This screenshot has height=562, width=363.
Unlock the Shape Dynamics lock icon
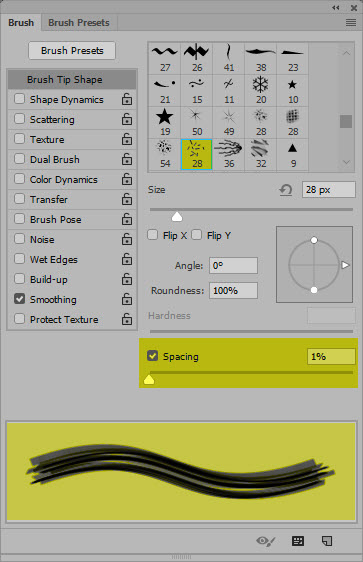[x=127, y=99]
